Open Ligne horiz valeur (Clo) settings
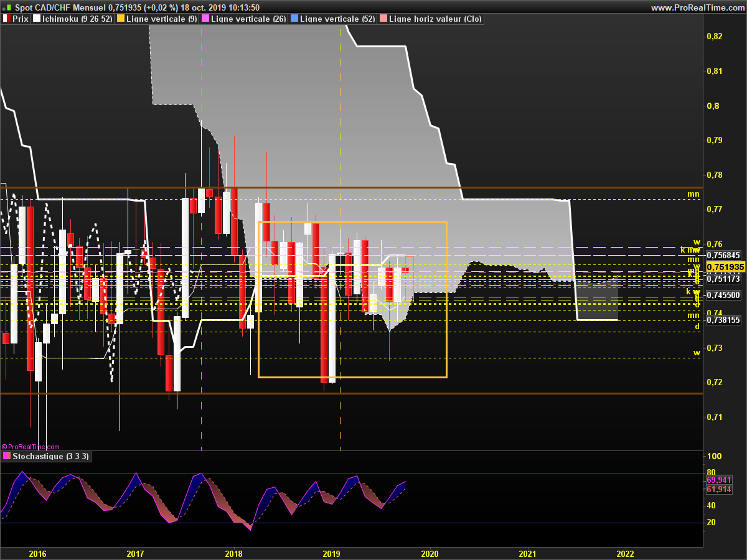Image resolution: width=747 pixels, height=560 pixels. tap(435, 19)
